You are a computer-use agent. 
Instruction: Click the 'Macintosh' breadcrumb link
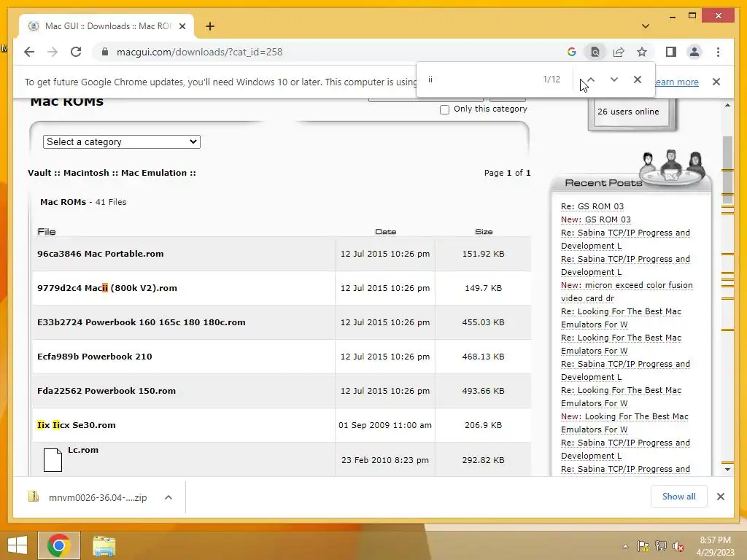86,173
